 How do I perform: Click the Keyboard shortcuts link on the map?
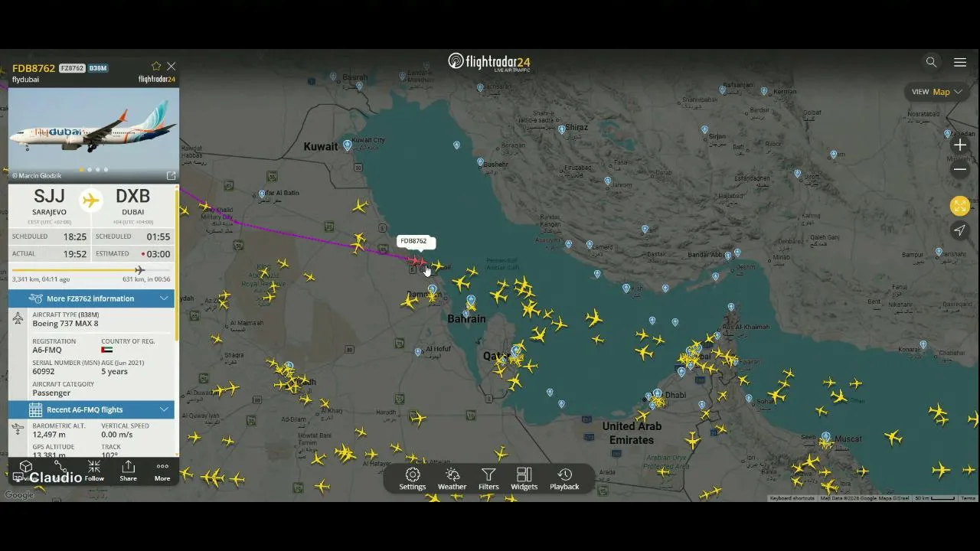tap(792, 498)
